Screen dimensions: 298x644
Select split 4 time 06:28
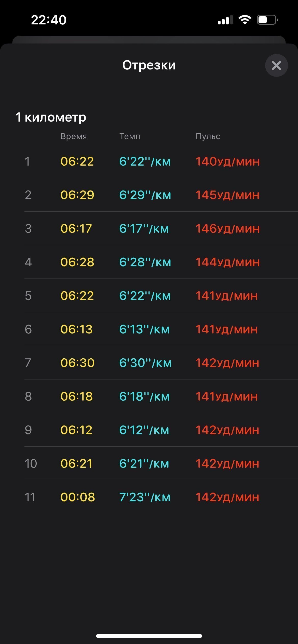(77, 262)
